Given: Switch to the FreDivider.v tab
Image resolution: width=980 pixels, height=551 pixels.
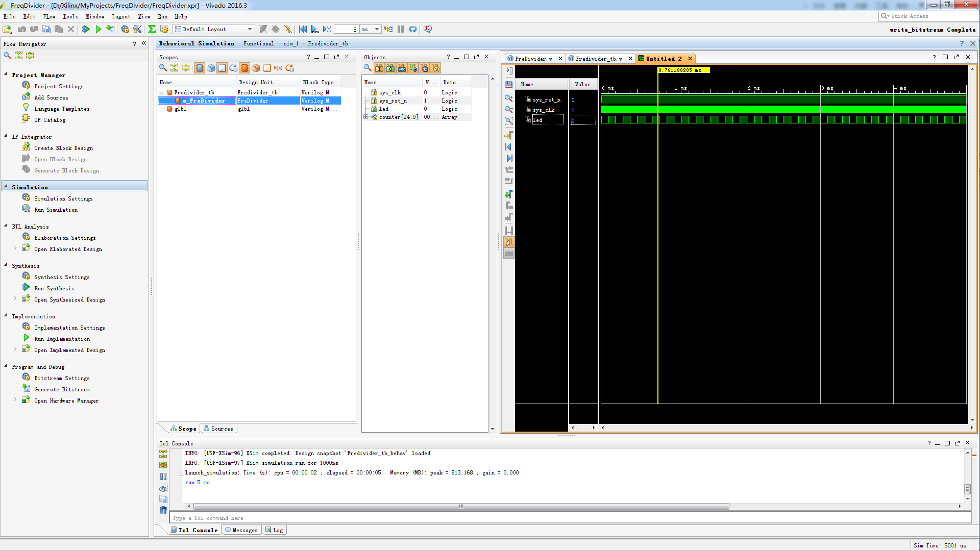Looking at the screenshot, I should [x=533, y=59].
